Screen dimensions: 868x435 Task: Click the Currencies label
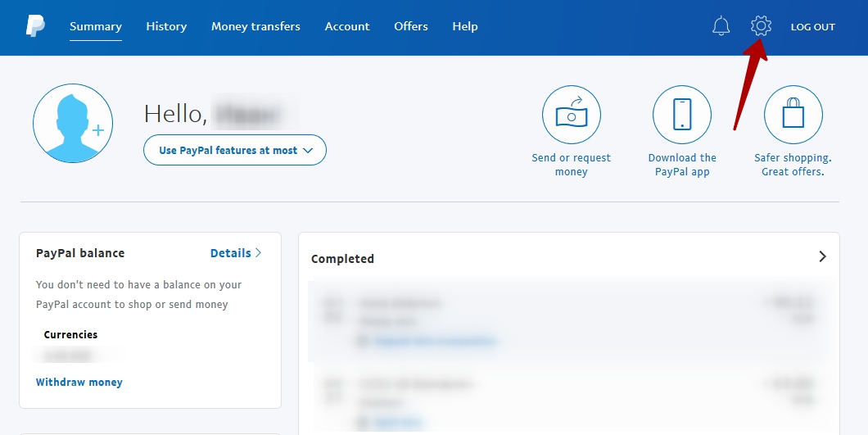pos(71,335)
